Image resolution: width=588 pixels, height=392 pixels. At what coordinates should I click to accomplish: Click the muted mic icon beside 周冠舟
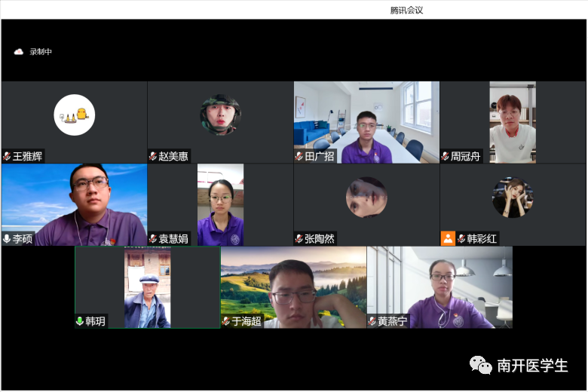(446, 156)
